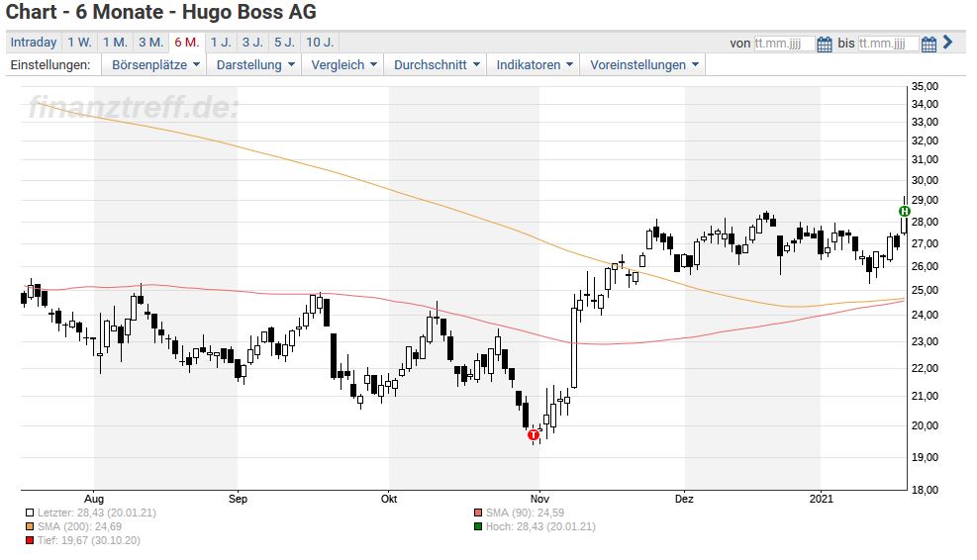
Task: Click the 'bis' end date input field
Action: (889, 44)
